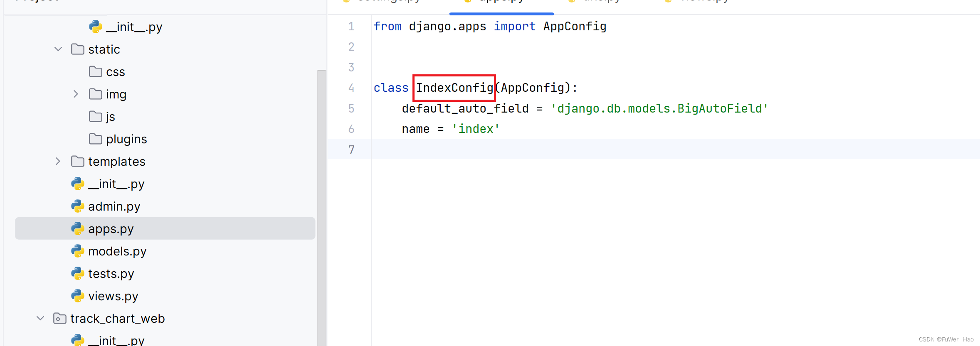Click the track_chart_web package folder icon
This screenshot has width=980, height=346.
pos(60,318)
